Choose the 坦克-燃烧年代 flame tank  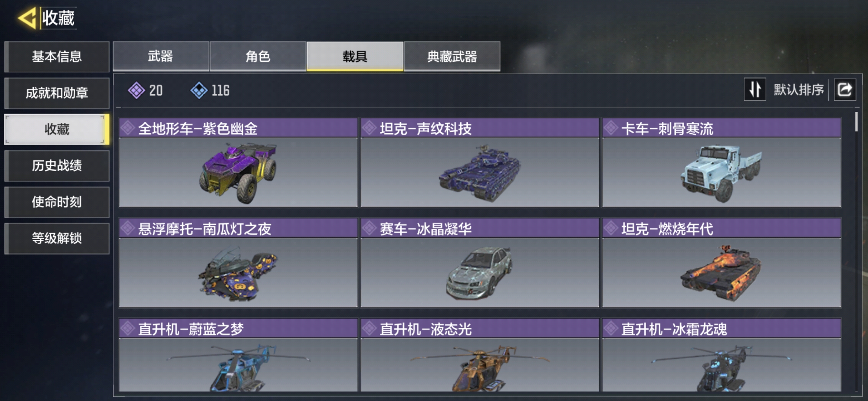(721, 263)
